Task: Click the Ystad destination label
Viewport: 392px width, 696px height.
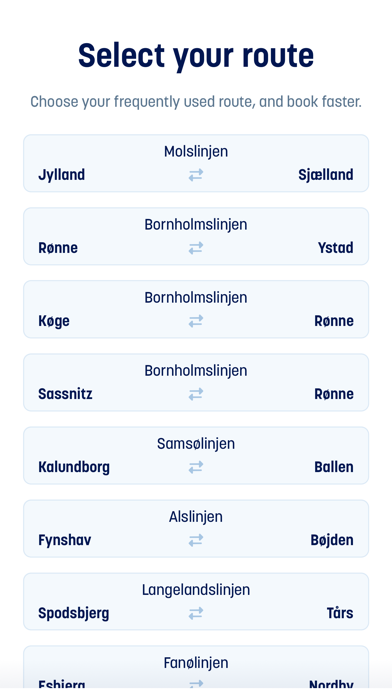Action: pos(336,248)
